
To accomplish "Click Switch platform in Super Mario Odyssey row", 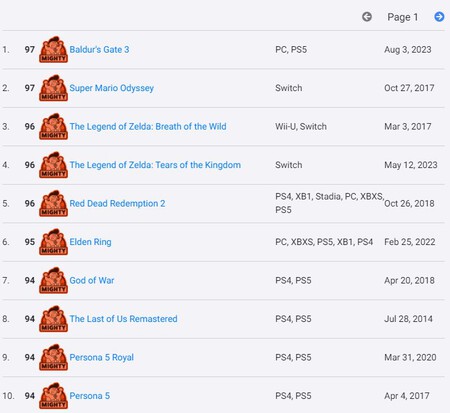I will coord(289,88).
